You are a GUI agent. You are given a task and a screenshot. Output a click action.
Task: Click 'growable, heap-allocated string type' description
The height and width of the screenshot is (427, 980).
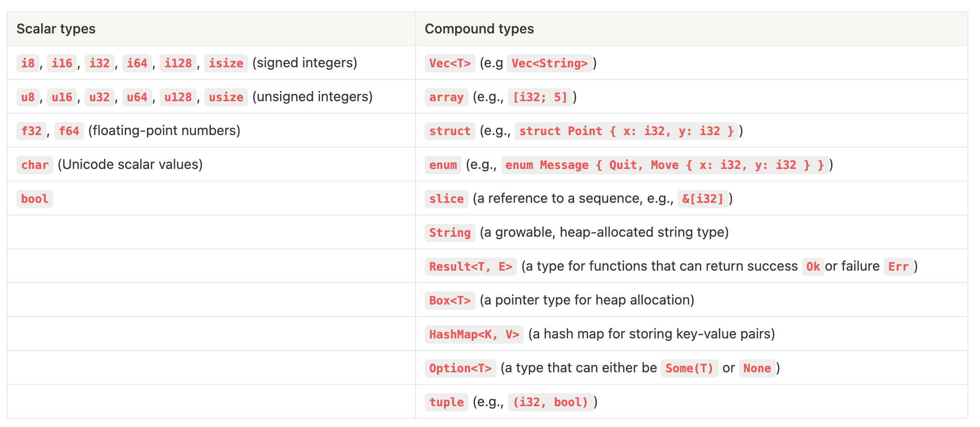[x=610, y=232]
